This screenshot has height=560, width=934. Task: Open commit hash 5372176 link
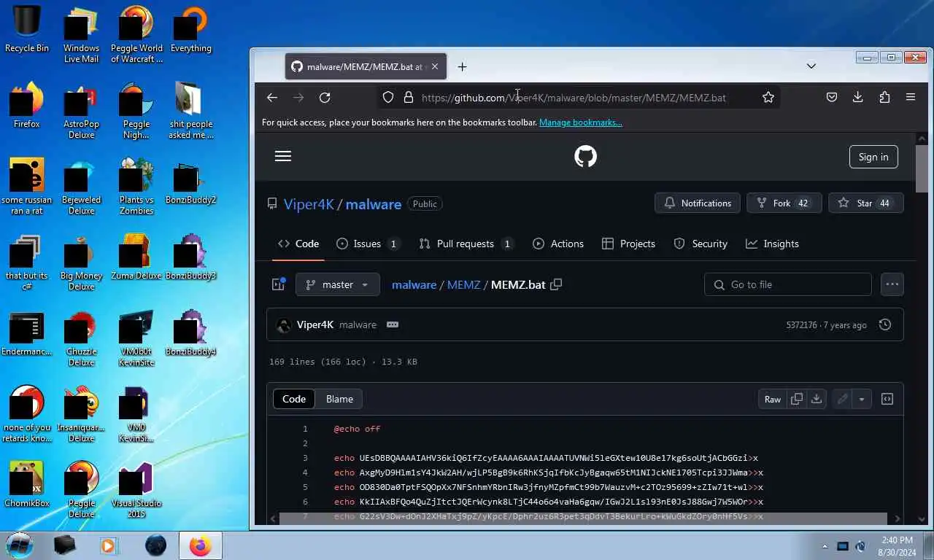click(801, 325)
